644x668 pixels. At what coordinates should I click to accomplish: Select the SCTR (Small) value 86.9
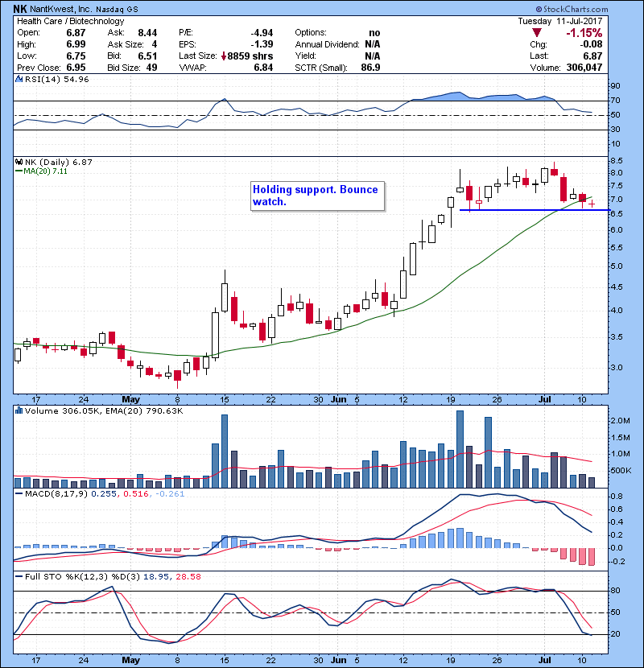pyautogui.click(x=370, y=68)
